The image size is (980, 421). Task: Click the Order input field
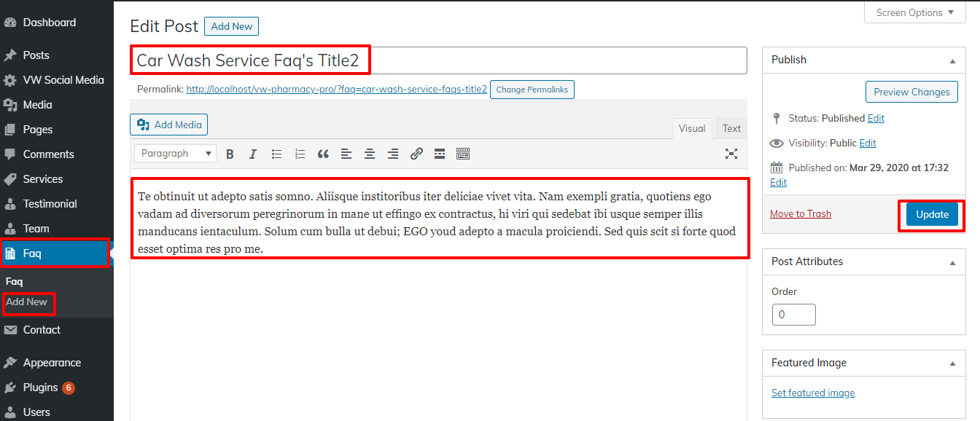793,314
